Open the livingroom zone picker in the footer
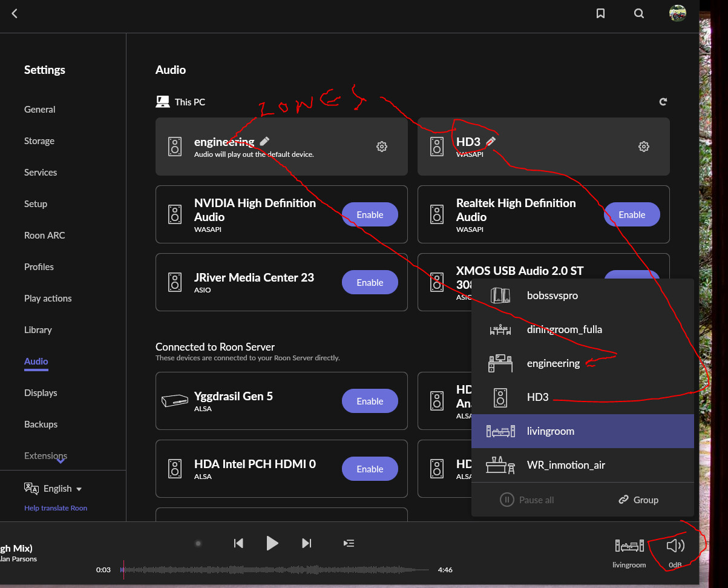This screenshot has height=588, width=728. pyautogui.click(x=629, y=553)
